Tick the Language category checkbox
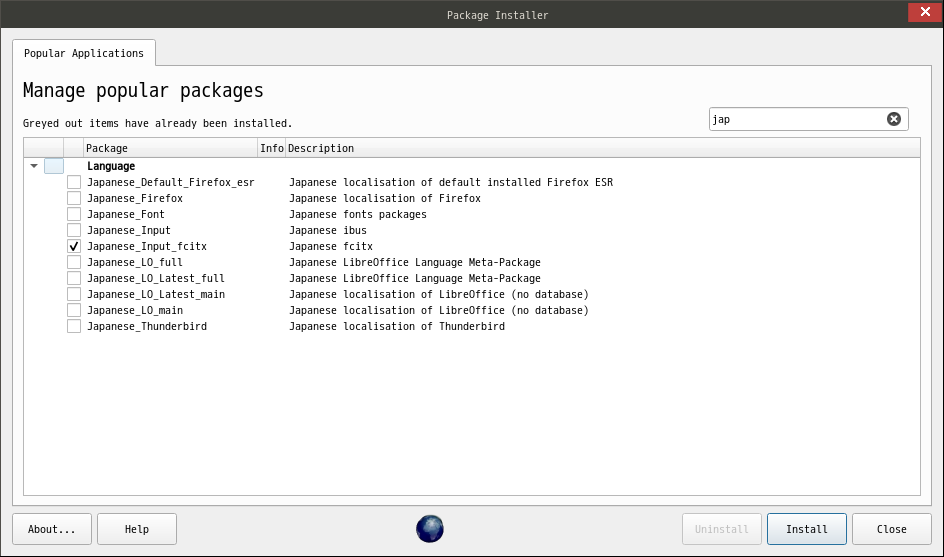The width and height of the screenshot is (944, 557). [x=54, y=166]
